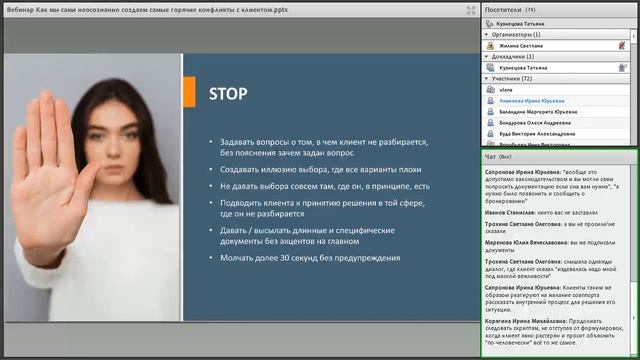The image size is (640, 360).
Task: Select the Посетители (74) pod header
Action: (558, 10)
